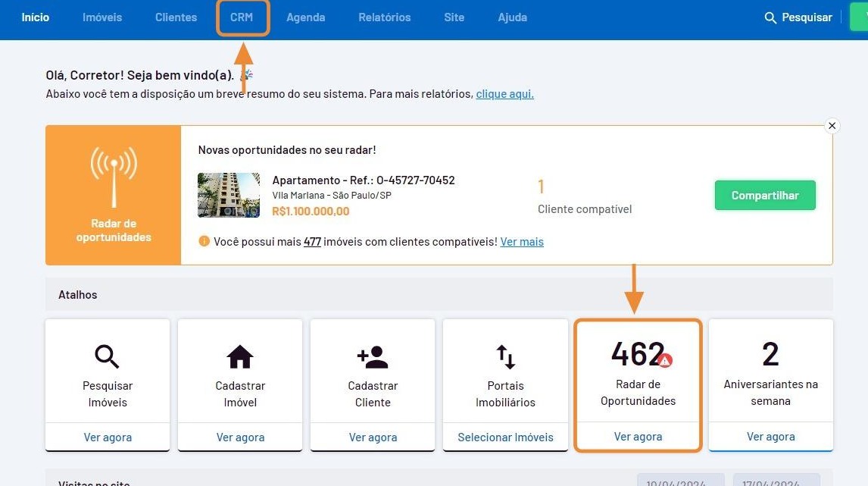Click the visits start date field
Screen dimensions: 868x486
click(x=679, y=481)
